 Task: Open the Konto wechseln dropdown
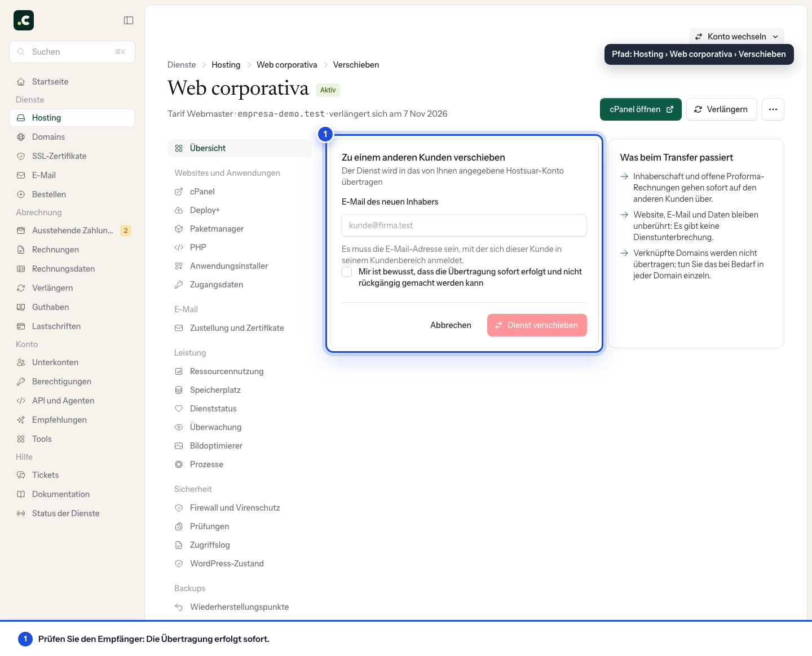click(x=736, y=37)
